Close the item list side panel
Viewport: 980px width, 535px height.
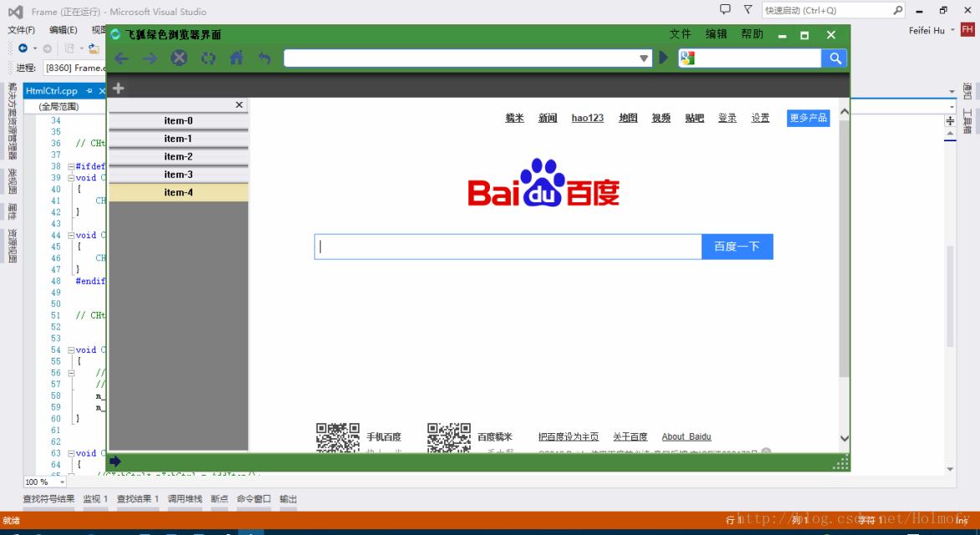click(239, 105)
